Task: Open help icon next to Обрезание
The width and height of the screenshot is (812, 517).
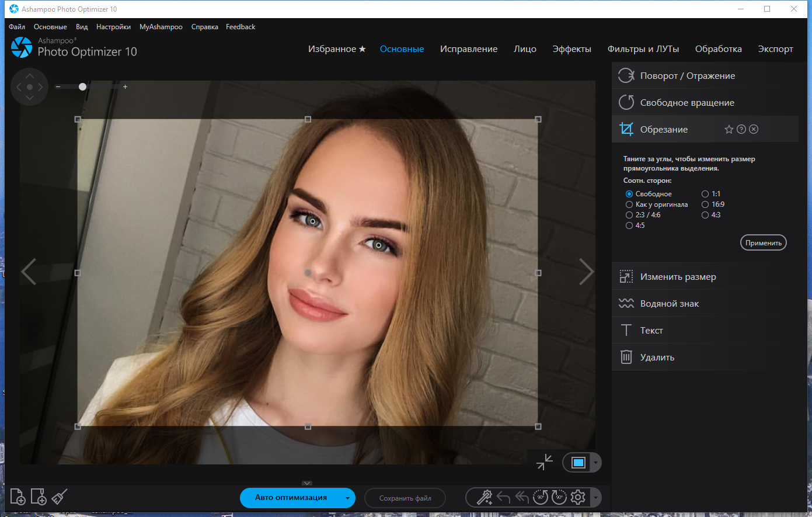Action: [741, 129]
